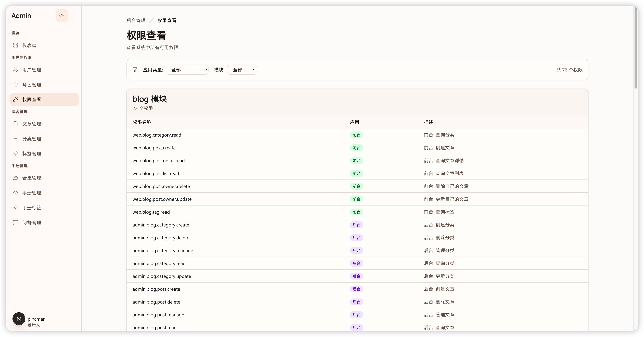644x337 pixels.
Task: Click the chat bubble icon beside 问答管理
Action: point(16,222)
